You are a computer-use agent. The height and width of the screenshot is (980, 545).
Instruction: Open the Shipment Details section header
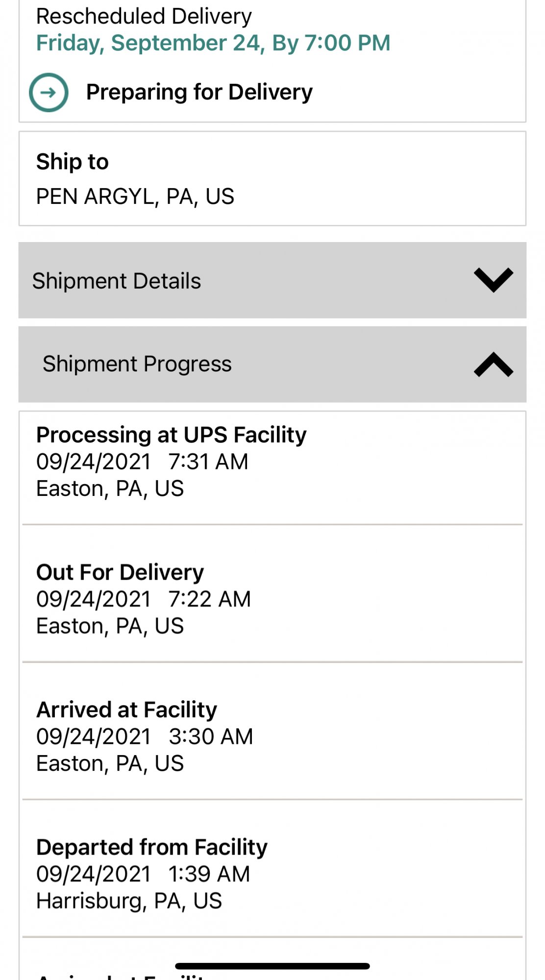tap(117, 281)
